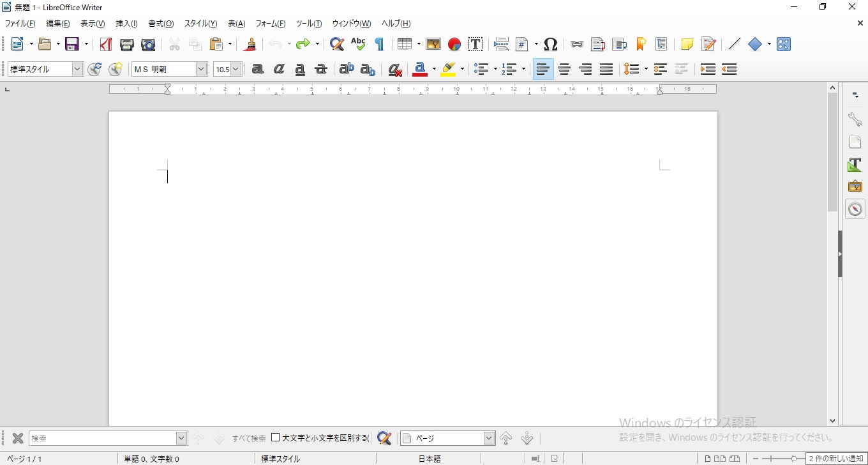Screen dimensions: 868x465
Task: Open the ツール(T) menu
Action: (x=309, y=24)
